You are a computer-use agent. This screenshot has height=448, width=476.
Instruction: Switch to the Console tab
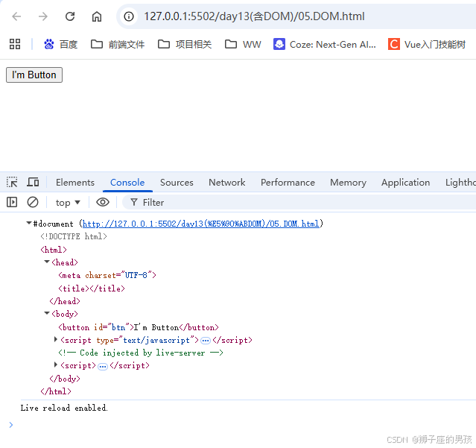[127, 182]
